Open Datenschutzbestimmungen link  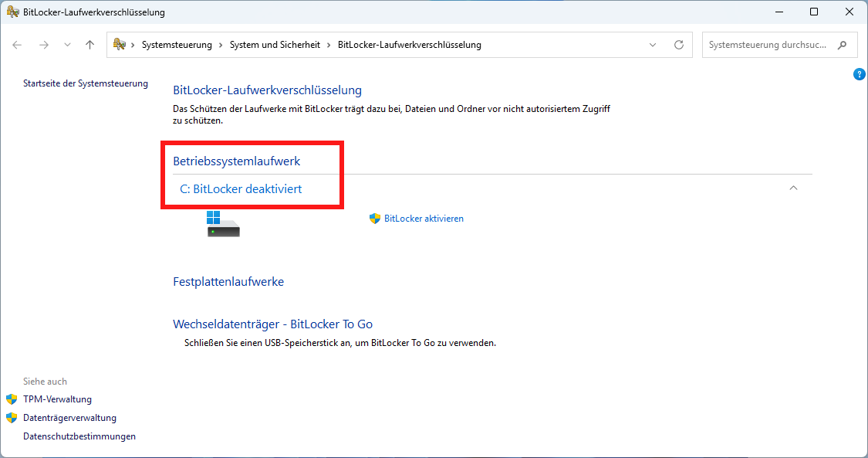click(79, 436)
